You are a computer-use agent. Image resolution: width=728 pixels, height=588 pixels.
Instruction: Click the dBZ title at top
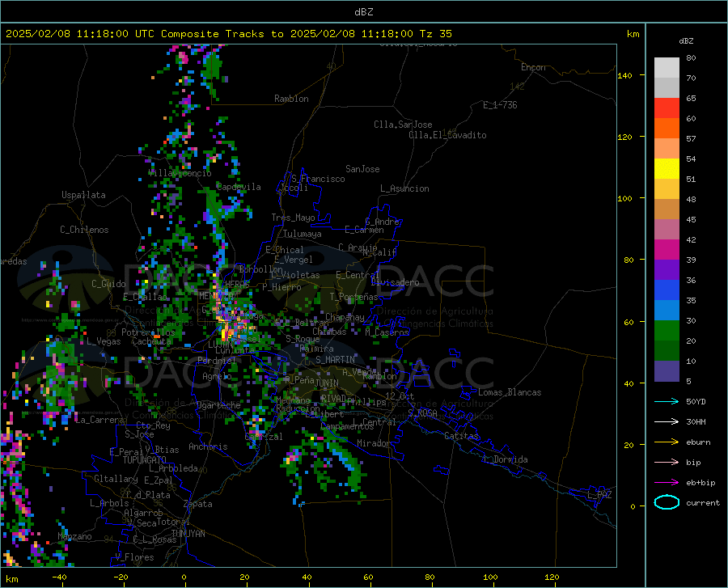point(363,11)
